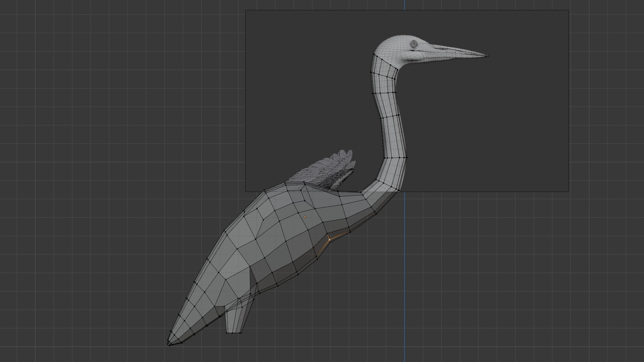Click the blue Z axis line
Screen dimensions: 644x362
coord(405,268)
